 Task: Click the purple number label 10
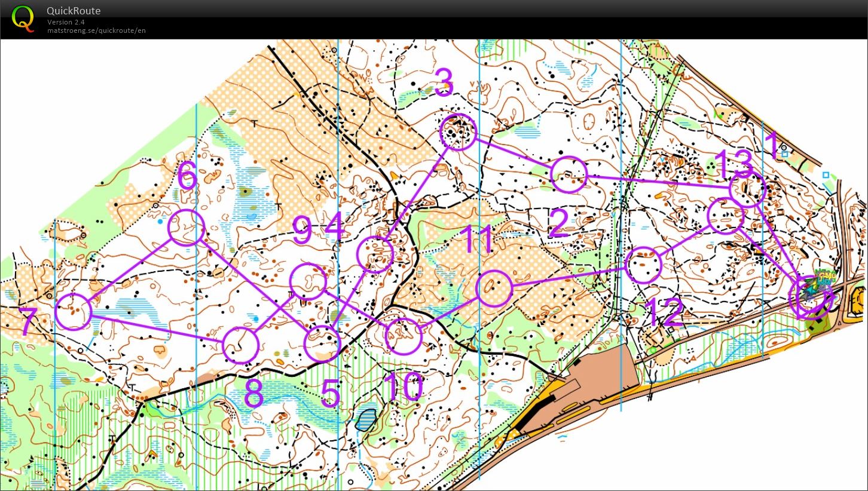tap(403, 387)
